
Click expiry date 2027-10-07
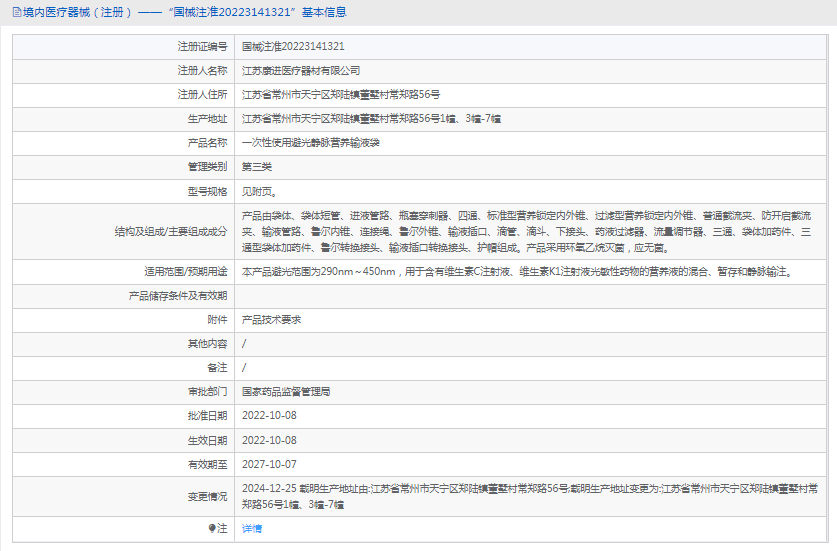(269, 465)
